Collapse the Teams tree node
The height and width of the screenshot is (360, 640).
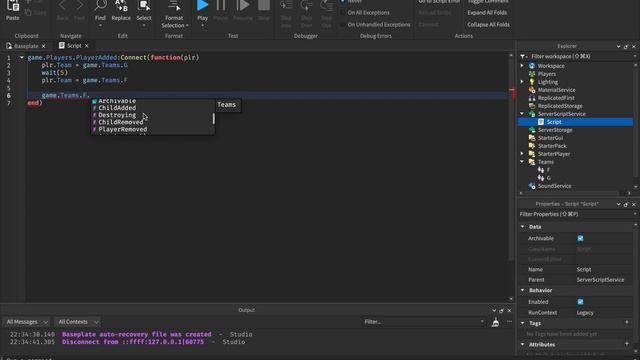(522, 162)
